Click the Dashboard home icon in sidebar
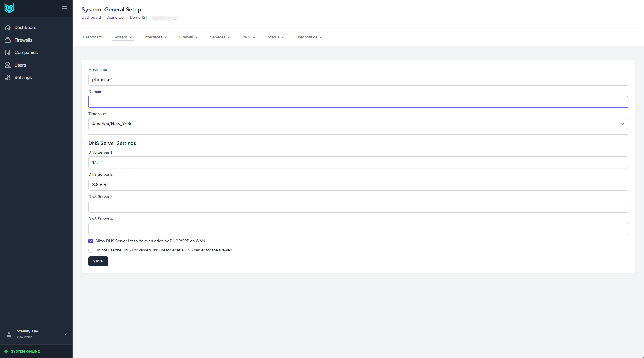This screenshot has width=644, height=358. point(8,28)
